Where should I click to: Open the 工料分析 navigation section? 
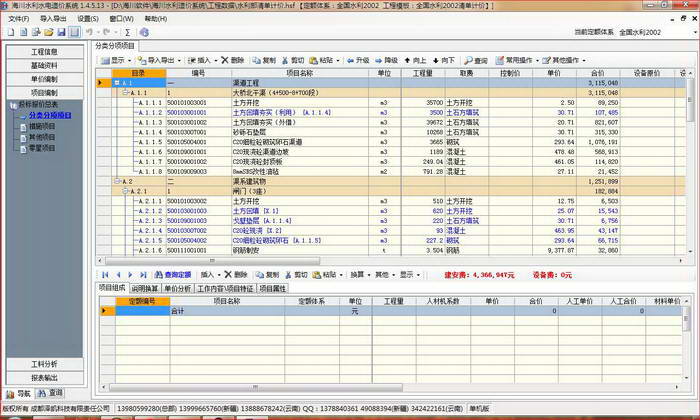pos(44,364)
